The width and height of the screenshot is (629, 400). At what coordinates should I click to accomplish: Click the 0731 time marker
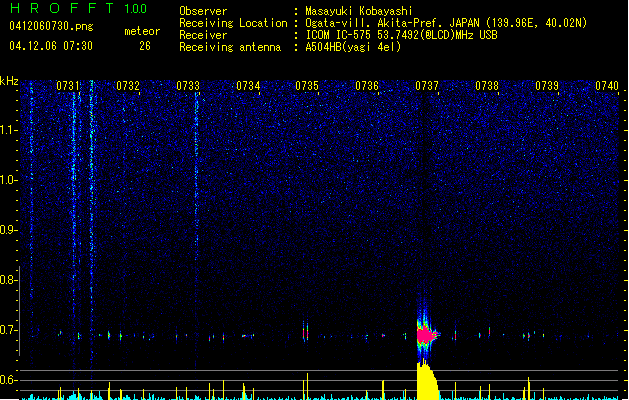coord(67,86)
